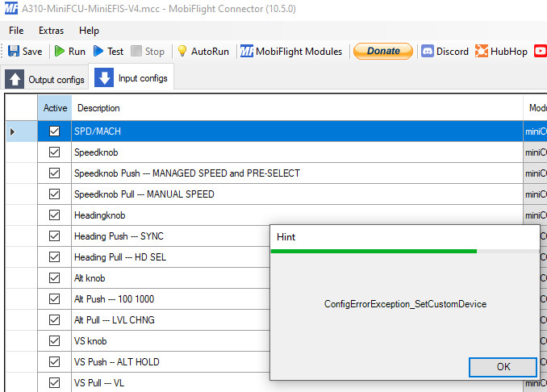Toggle Active checkbox for VS knob
547x392 pixels.
pos(55,341)
